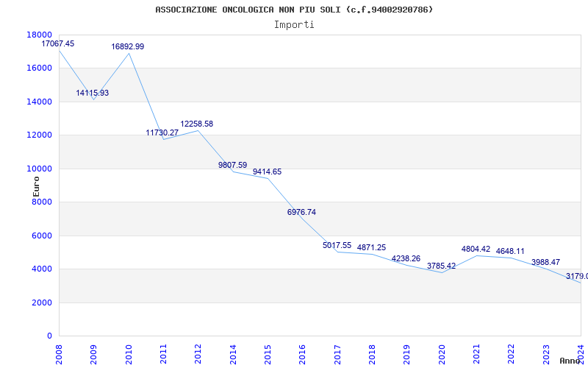The width and height of the screenshot is (588, 368).
Task: Click the data label 3785.42
Action: (x=441, y=266)
